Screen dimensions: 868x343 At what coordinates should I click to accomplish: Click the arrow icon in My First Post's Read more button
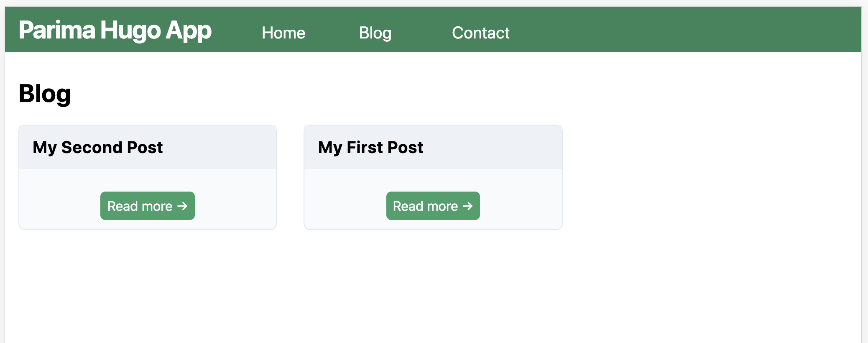coord(468,206)
